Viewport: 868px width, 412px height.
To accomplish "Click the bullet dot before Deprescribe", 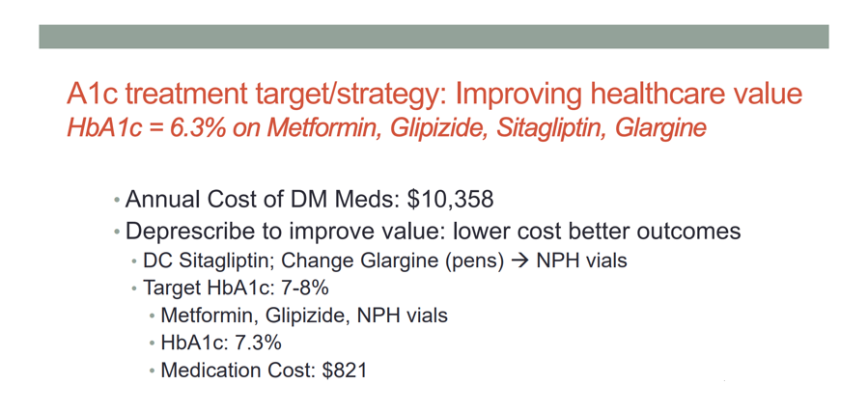I will coord(117,232).
